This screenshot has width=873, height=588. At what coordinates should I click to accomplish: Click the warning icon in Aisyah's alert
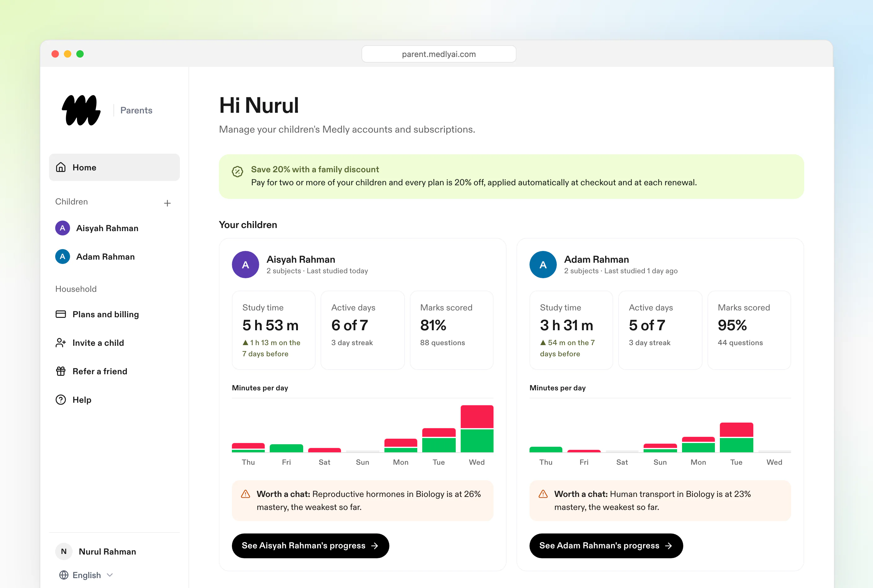pos(245,494)
